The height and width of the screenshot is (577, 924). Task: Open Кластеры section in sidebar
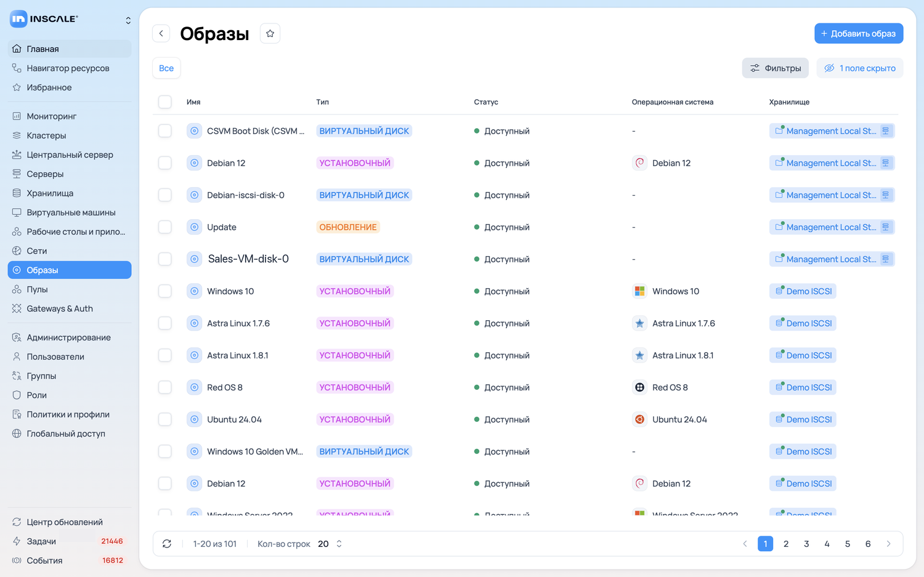(x=70, y=135)
